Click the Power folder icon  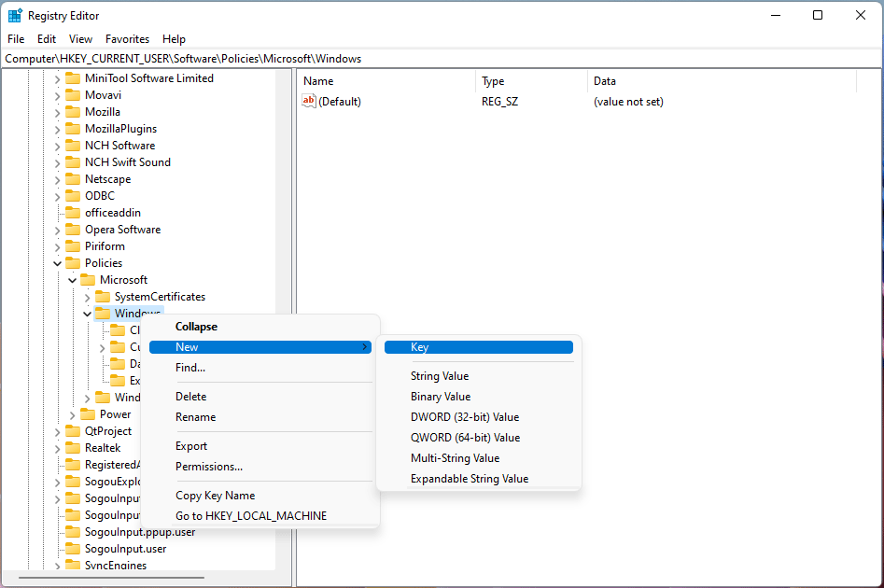[x=88, y=414]
